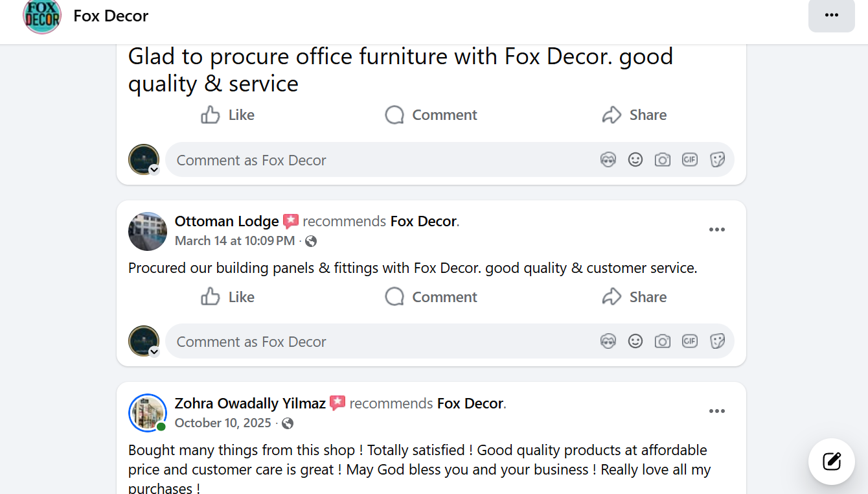Add a GIF to Ottoman Lodge comment
Image resolution: width=868 pixels, height=494 pixels.
(x=689, y=341)
